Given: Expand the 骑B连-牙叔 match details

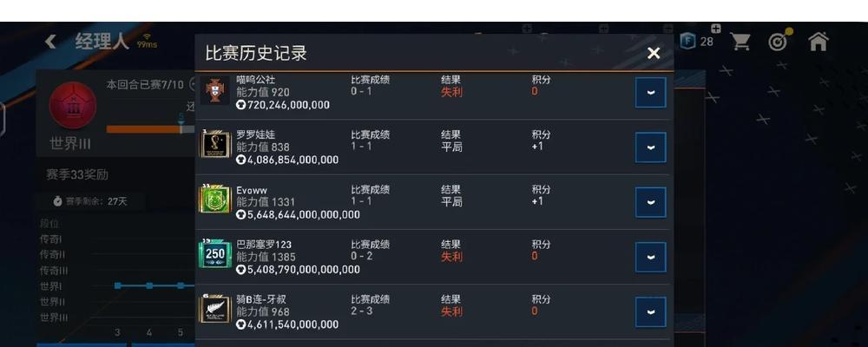Looking at the screenshot, I should 650,311.
